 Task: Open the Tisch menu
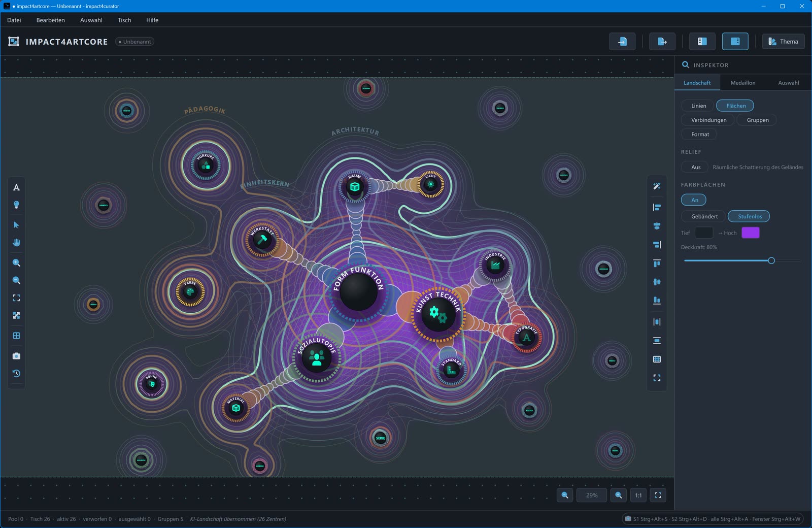point(124,20)
